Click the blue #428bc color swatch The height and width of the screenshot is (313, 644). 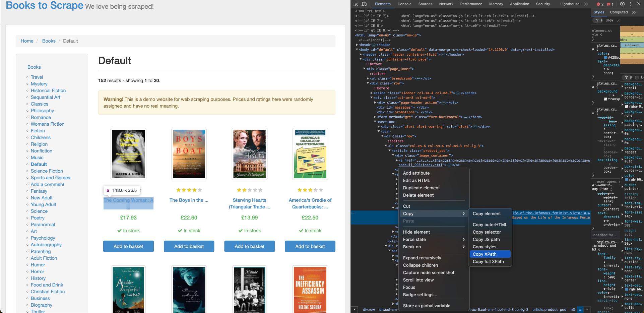click(605, 58)
